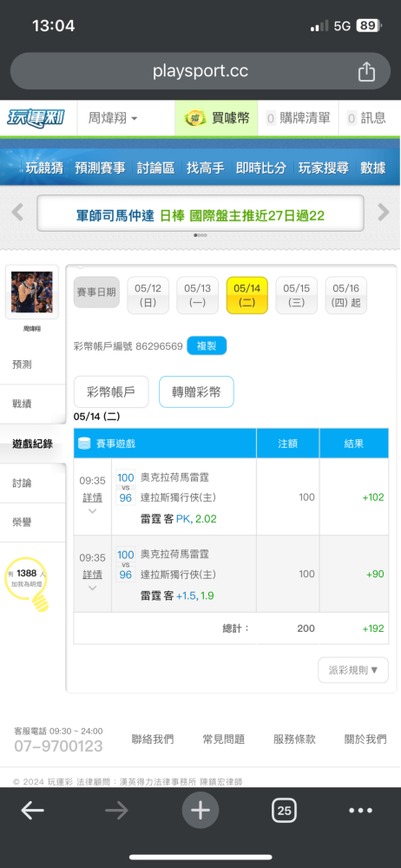Viewport: 401px width, 868px height.
Task: Open a new tab with plus icon
Action: point(200,811)
